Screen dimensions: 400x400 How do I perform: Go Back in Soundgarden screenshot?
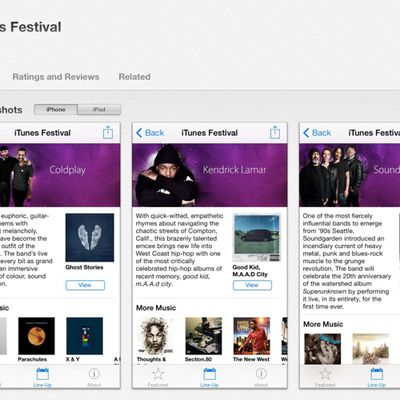click(317, 133)
